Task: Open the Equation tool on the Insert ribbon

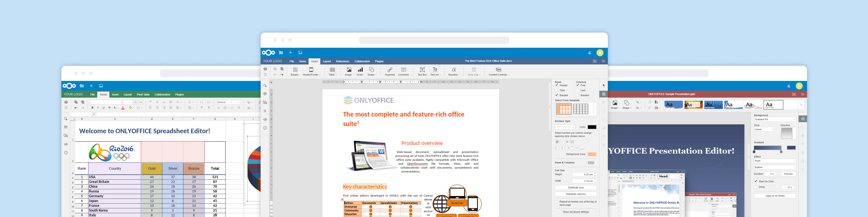Action: point(454,71)
